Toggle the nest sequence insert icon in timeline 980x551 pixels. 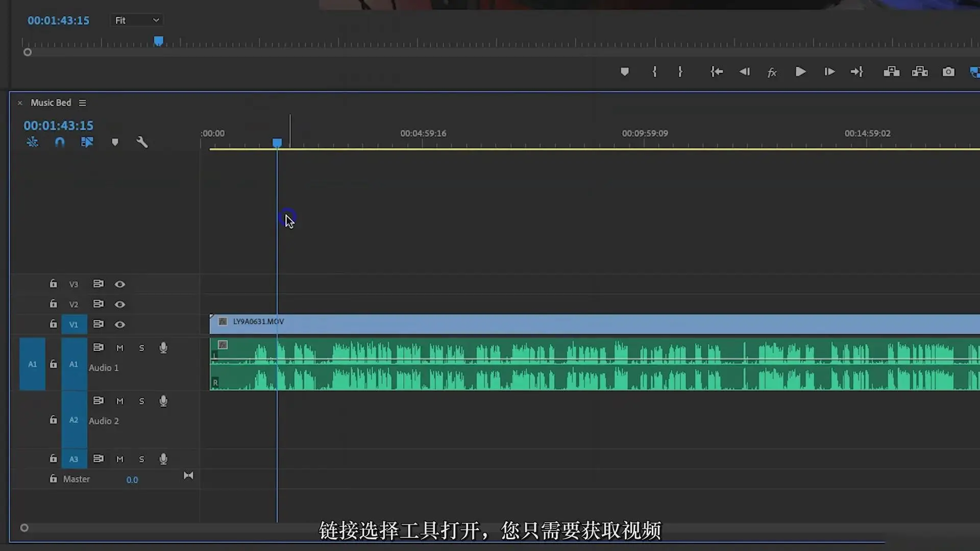coord(32,142)
